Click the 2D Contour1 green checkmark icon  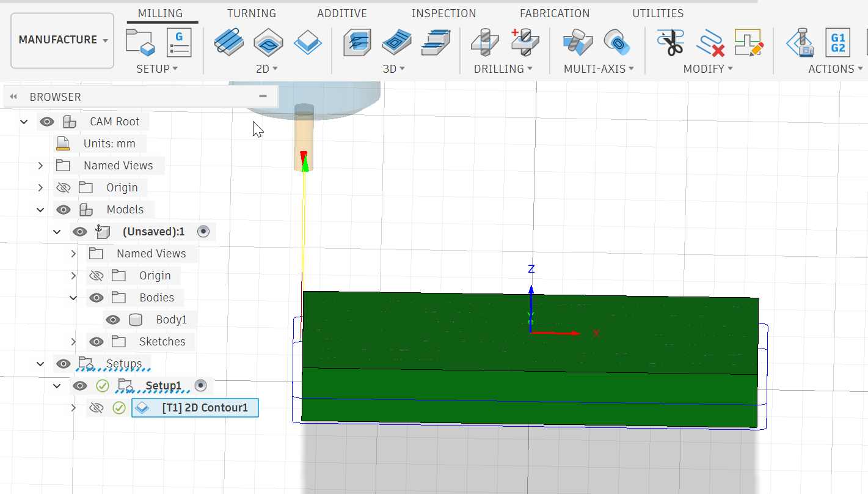(119, 408)
